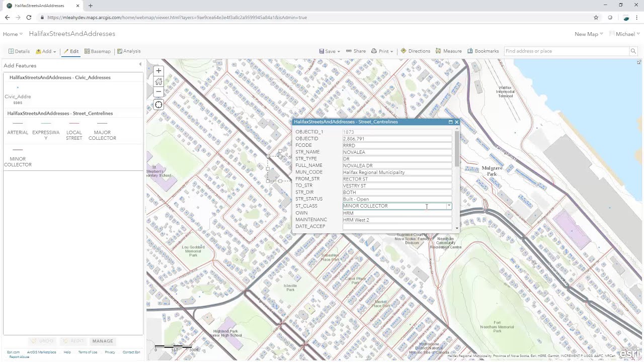Click the FROM_STR field RECTOR ST
This screenshot has width=644, height=362.
point(397,179)
